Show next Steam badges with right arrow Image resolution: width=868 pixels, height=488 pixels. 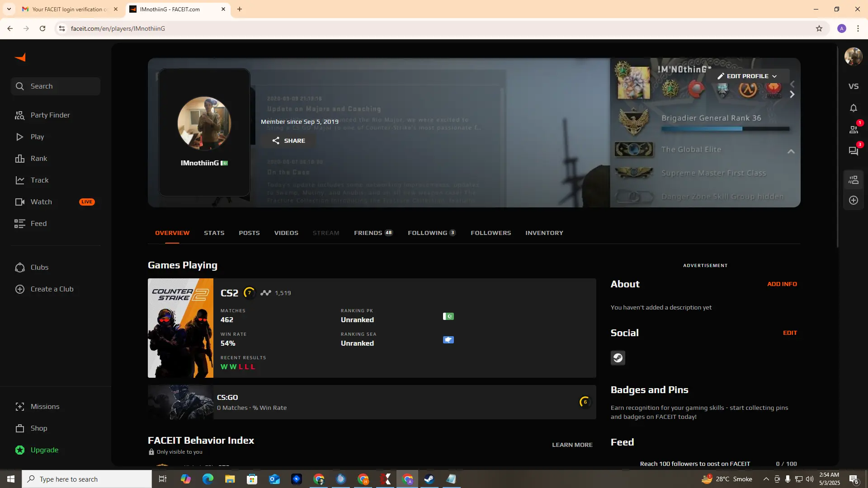click(x=792, y=94)
